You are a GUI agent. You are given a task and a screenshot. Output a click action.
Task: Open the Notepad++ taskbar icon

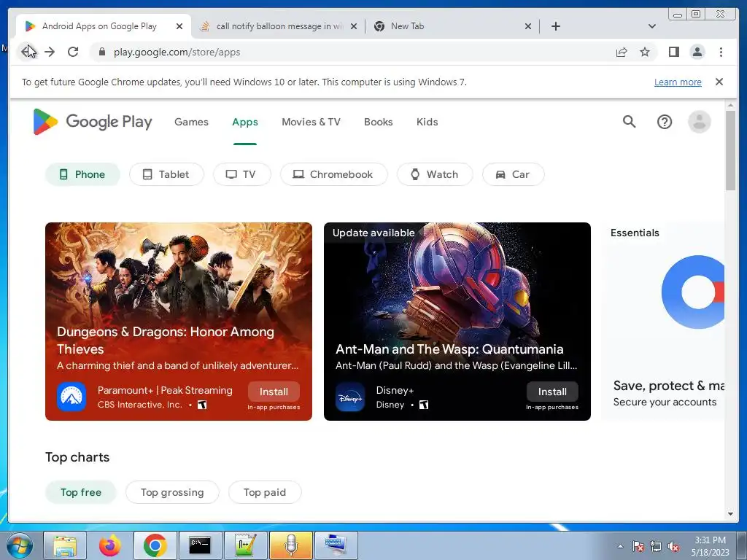(x=245, y=545)
